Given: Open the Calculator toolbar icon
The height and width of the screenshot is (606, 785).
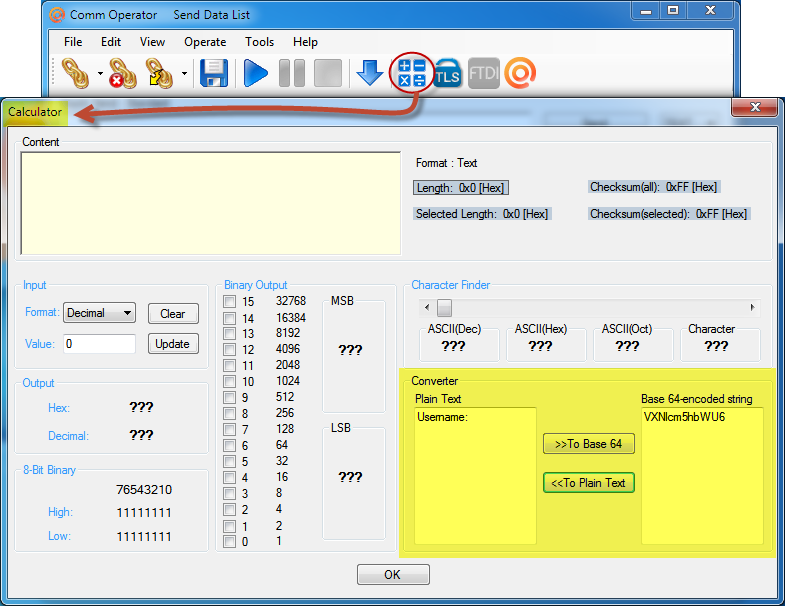Looking at the screenshot, I should 412,73.
